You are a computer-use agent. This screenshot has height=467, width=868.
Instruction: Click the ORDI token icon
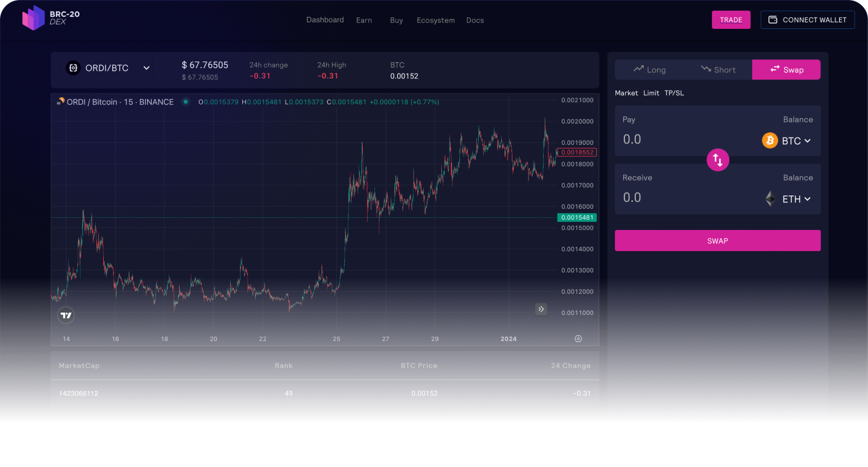pyautogui.click(x=74, y=68)
